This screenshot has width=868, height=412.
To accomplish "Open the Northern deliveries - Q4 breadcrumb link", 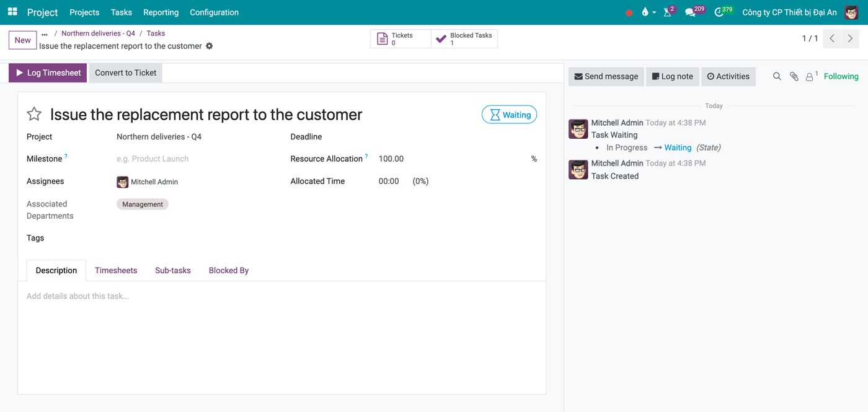I will 98,33.
